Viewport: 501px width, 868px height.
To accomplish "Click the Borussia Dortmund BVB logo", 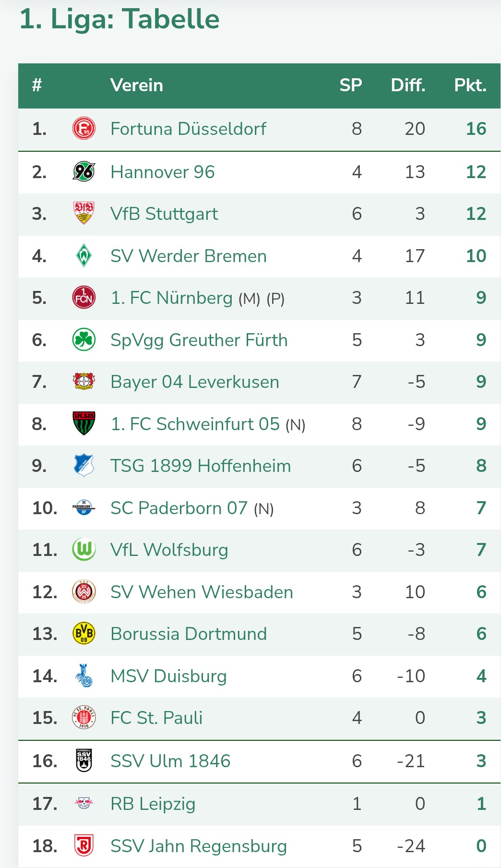I will [83, 634].
